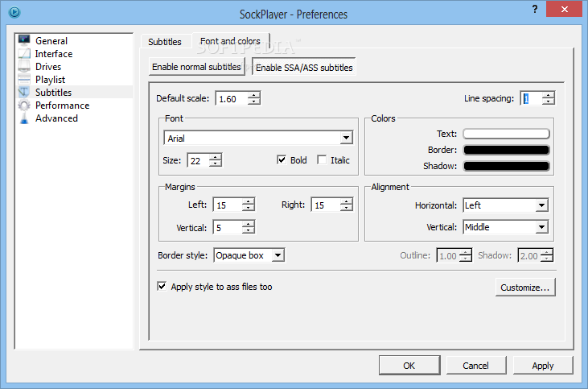This screenshot has width=588, height=389.
Task: Increase Default scale with up arrow
Action: [x=254, y=95]
